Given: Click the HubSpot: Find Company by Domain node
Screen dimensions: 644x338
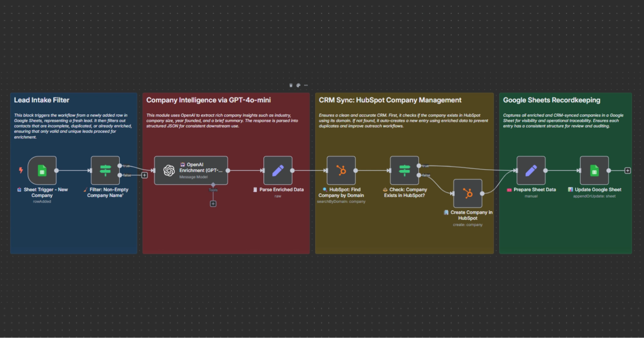Looking at the screenshot, I should click(342, 171).
